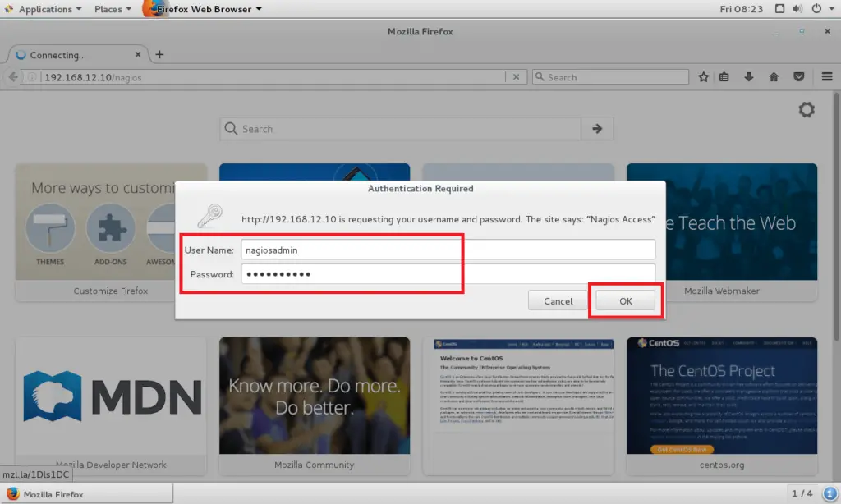
Task: Open the Mozilla Community tile
Action: (x=315, y=405)
